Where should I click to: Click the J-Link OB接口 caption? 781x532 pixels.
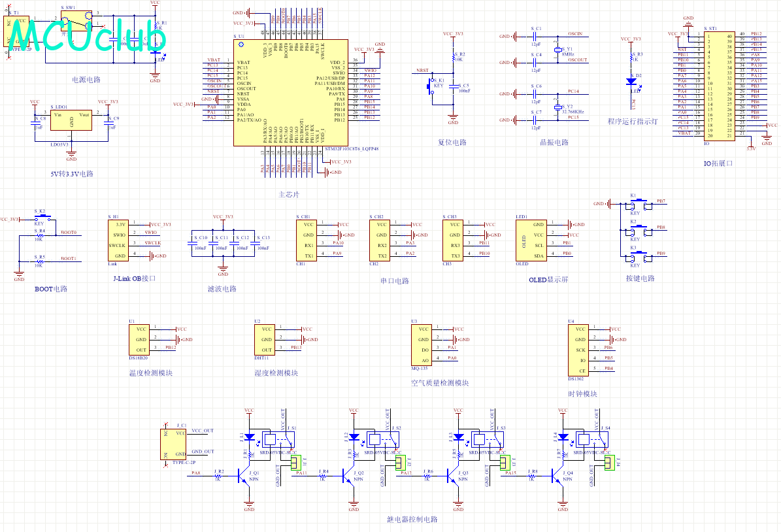(135, 278)
